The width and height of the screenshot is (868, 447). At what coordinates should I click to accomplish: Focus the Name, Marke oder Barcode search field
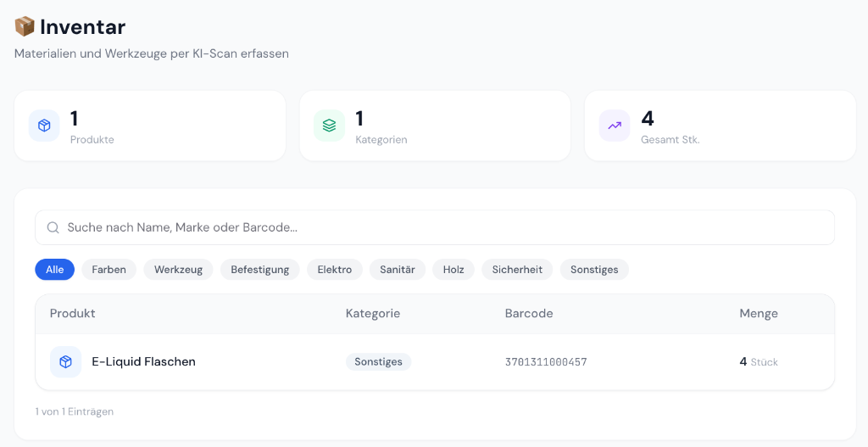coord(435,227)
